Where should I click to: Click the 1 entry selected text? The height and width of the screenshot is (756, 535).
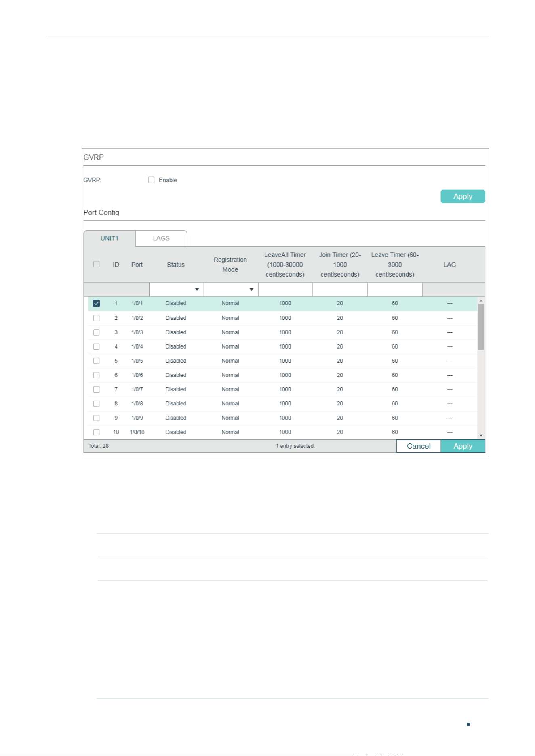click(295, 446)
